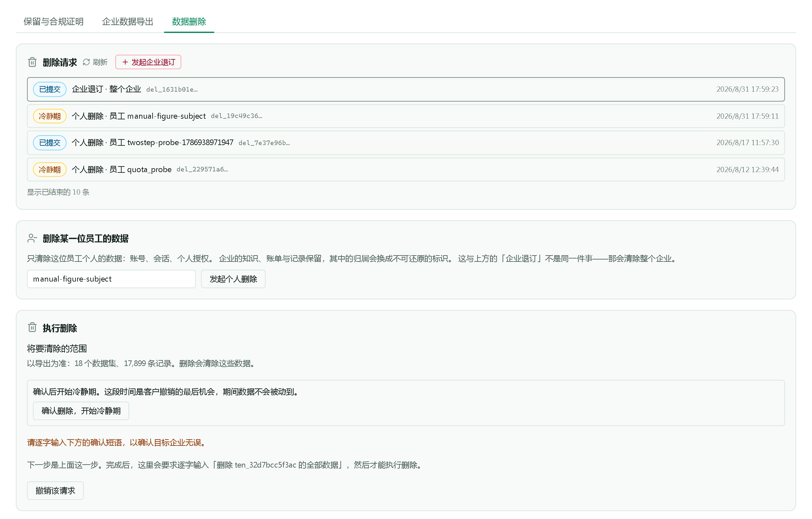Click timestamp 2026/8/17 11:57:30
This screenshot has width=812, height=519.
(747, 143)
